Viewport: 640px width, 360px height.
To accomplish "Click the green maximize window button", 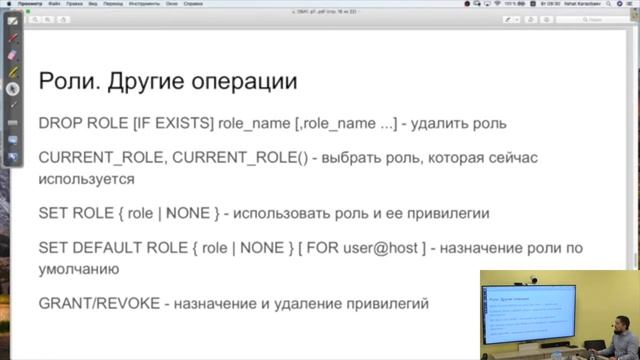I will (x=28, y=11).
